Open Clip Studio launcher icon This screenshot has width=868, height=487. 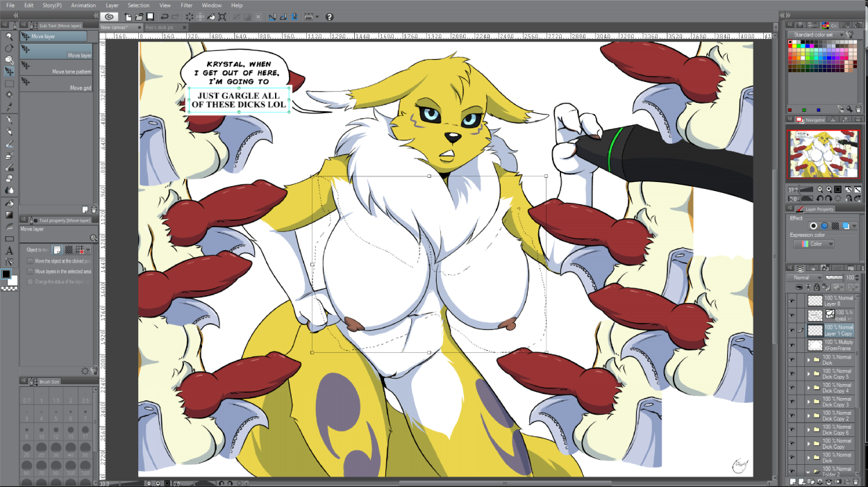[109, 16]
